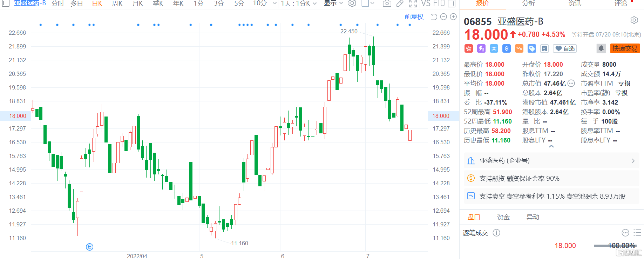Click 快捷交易 quick trade button

click(625, 48)
